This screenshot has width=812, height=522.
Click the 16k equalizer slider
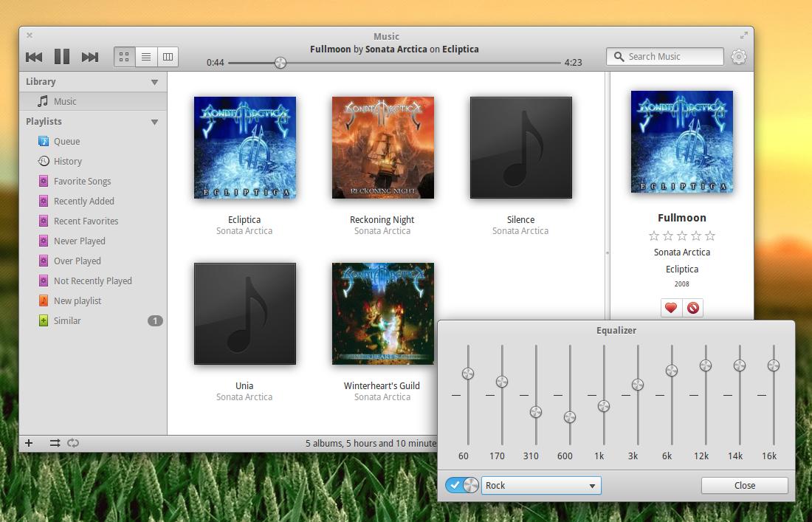point(773,365)
